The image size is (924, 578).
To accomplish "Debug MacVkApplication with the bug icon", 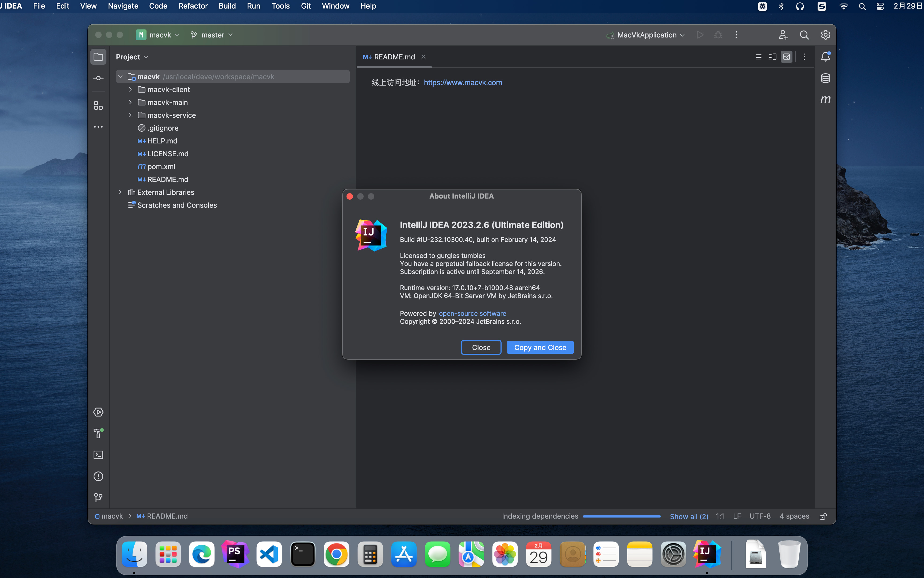I will pos(718,35).
